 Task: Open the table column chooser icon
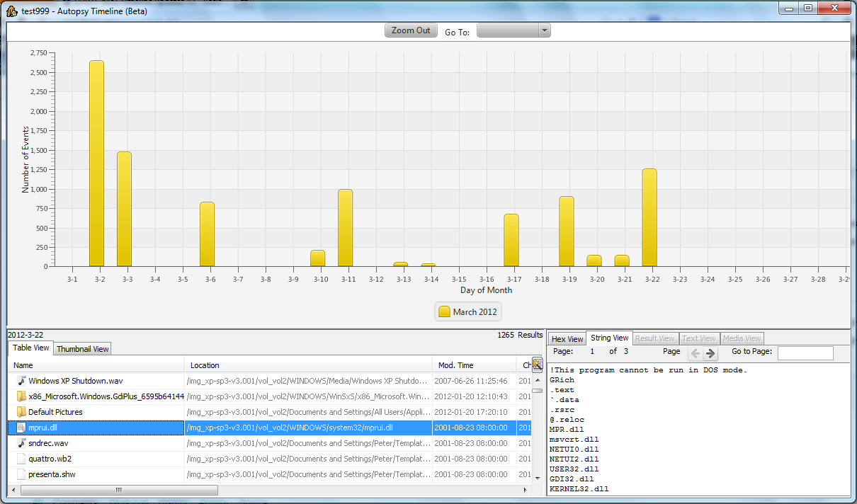click(537, 364)
